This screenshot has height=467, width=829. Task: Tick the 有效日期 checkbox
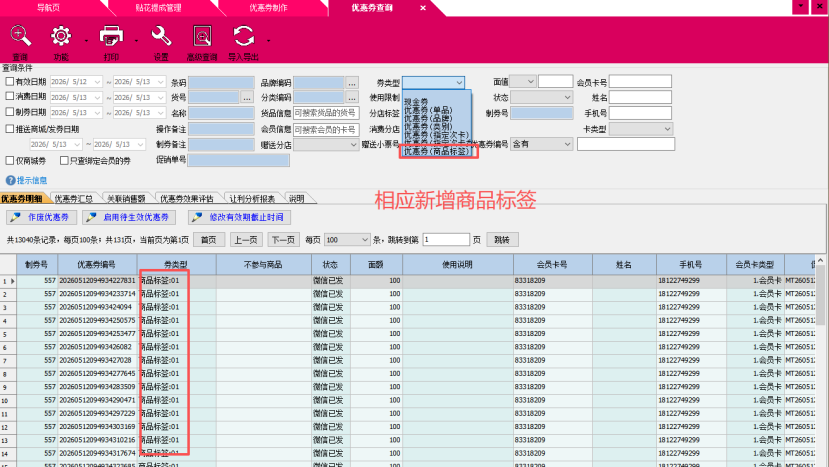[10, 81]
